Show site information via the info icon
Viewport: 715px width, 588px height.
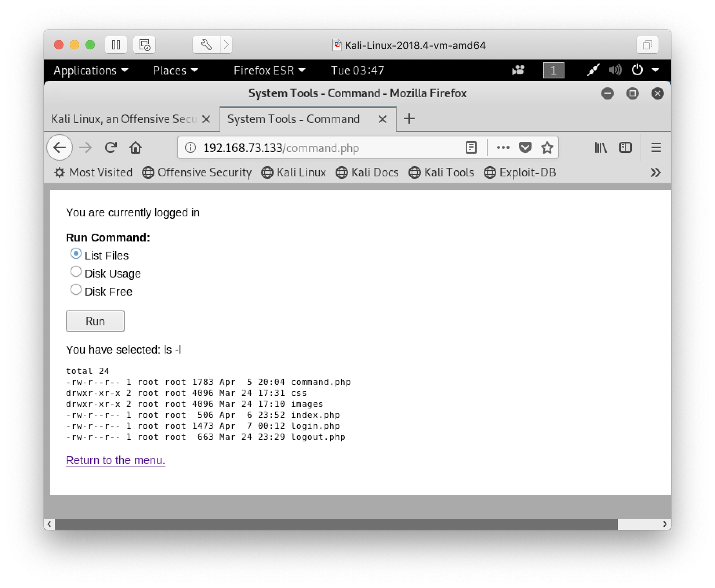click(191, 148)
